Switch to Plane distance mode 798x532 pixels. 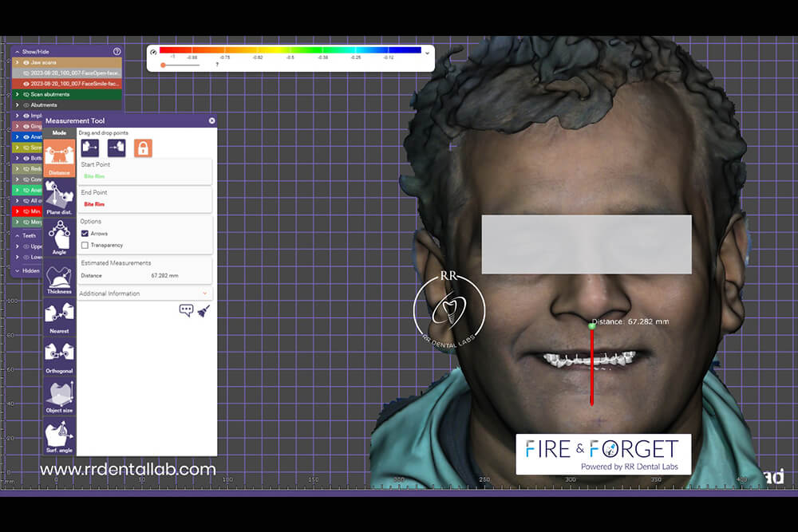pos(59,198)
